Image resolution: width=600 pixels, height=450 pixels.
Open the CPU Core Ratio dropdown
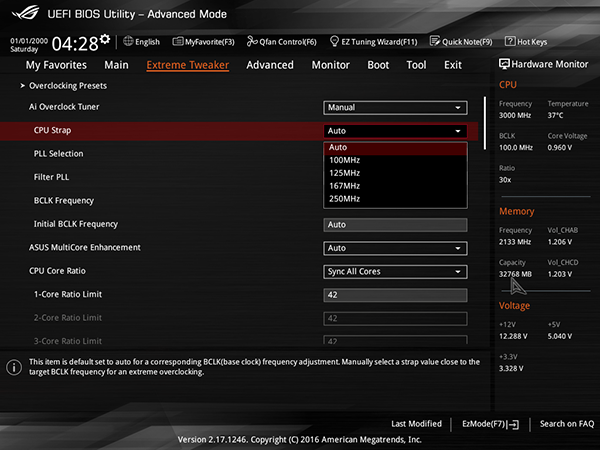(x=395, y=271)
